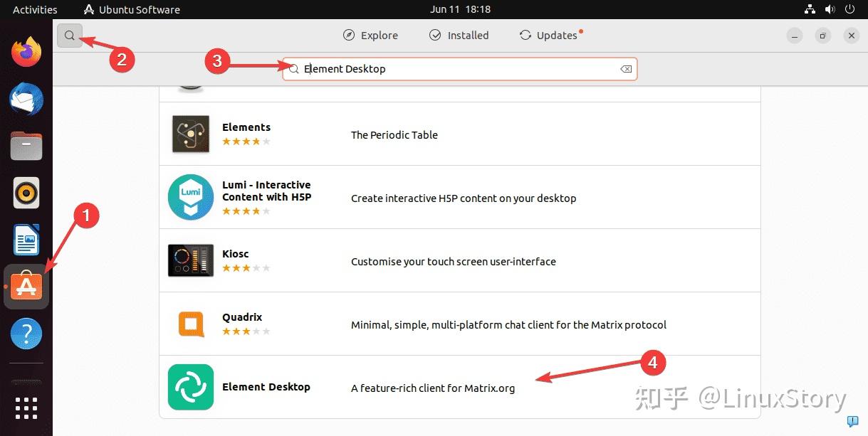The height and width of the screenshot is (436, 868).
Task: Open the Help icon in dock
Action: pyautogui.click(x=26, y=334)
